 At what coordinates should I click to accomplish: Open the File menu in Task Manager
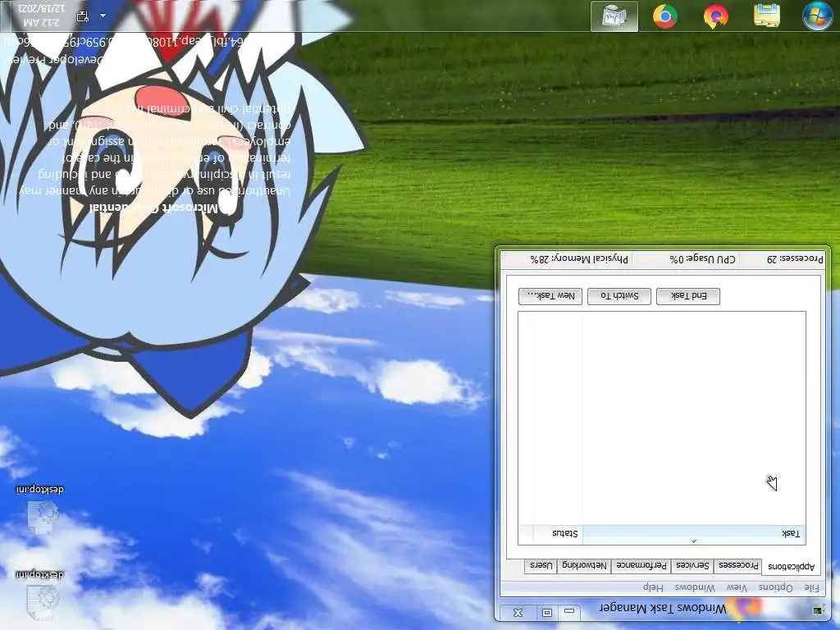tap(811, 587)
